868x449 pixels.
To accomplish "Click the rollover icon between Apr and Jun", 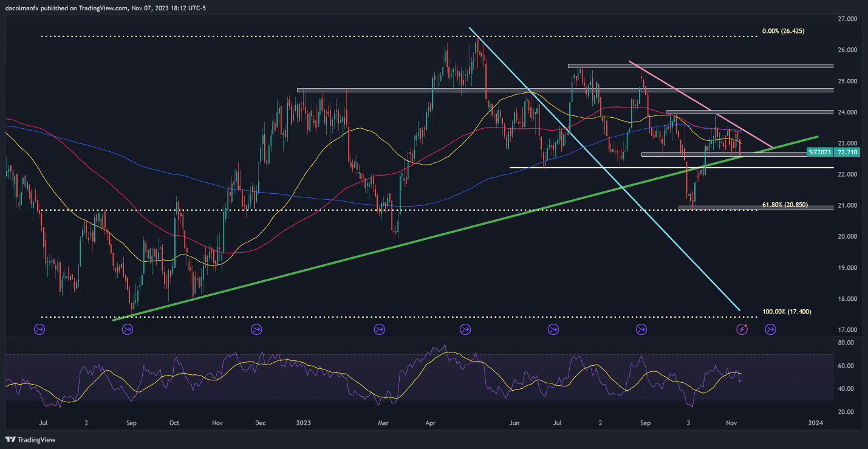I will (x=465, y=329).
